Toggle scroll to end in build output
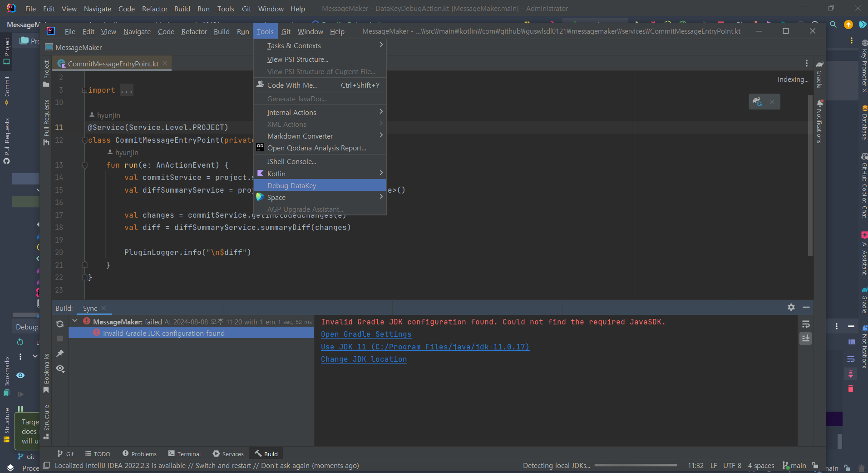The image size is (868, 473). [806, 339]
